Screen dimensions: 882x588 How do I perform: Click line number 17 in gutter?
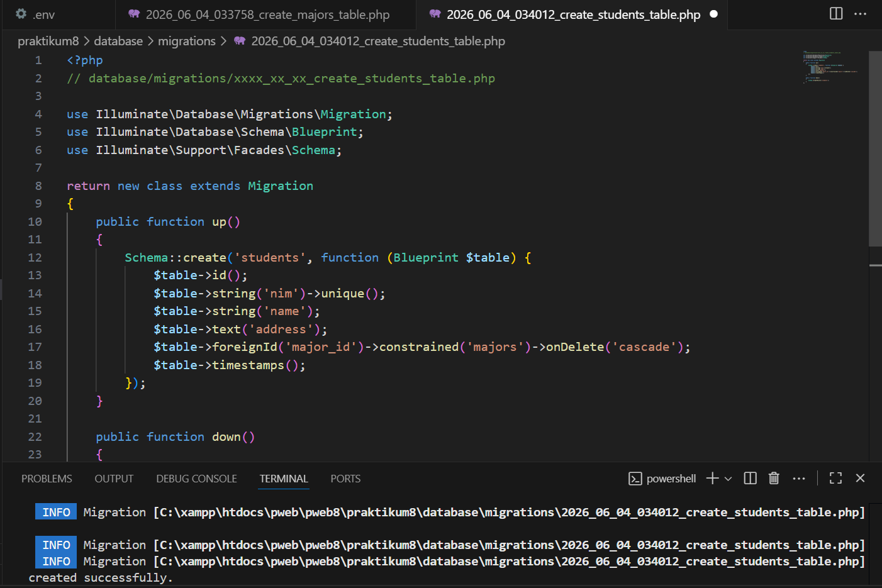pos(35,347)
